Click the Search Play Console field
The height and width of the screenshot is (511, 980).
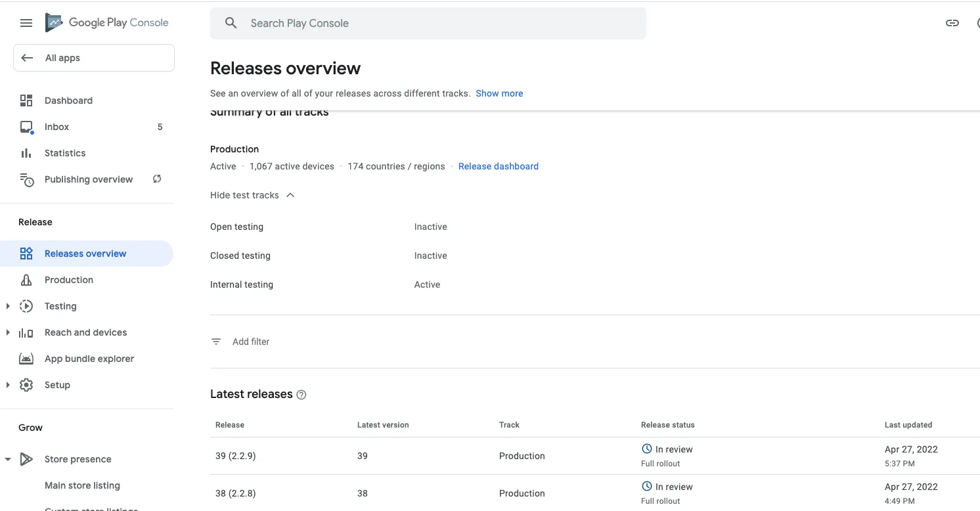pos(428,23)
